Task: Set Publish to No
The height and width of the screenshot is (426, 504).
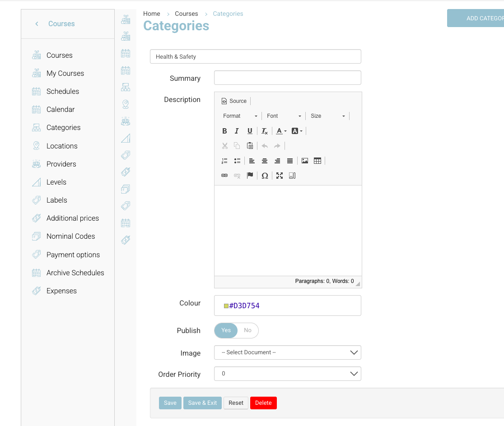Action: point(247,330)
